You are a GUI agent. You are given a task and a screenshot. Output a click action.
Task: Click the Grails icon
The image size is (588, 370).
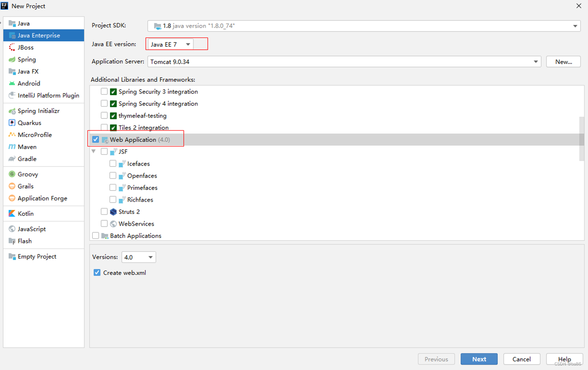coord(12,186)
